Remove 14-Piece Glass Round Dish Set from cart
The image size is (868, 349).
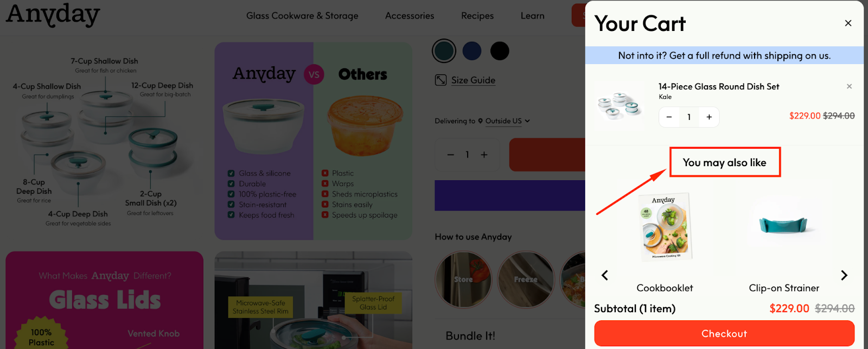[849, 86]
